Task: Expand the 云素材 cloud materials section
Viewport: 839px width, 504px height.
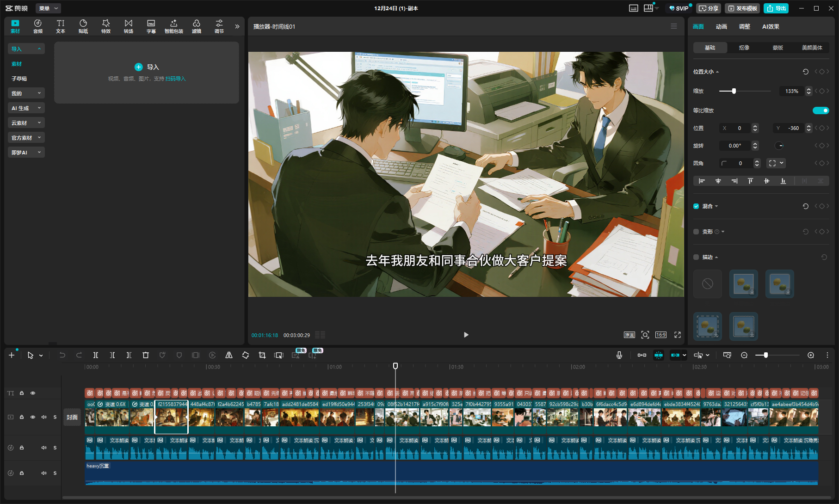Action: tap(26, 123)
